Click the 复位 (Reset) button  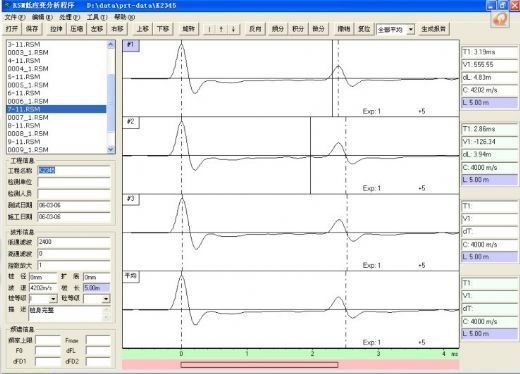(364, 29)
